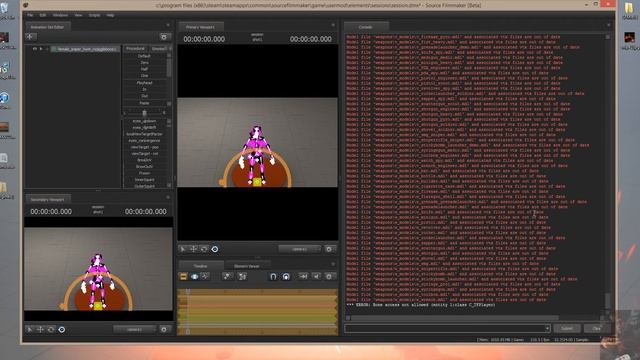Select the Console tab

point(365,27)
